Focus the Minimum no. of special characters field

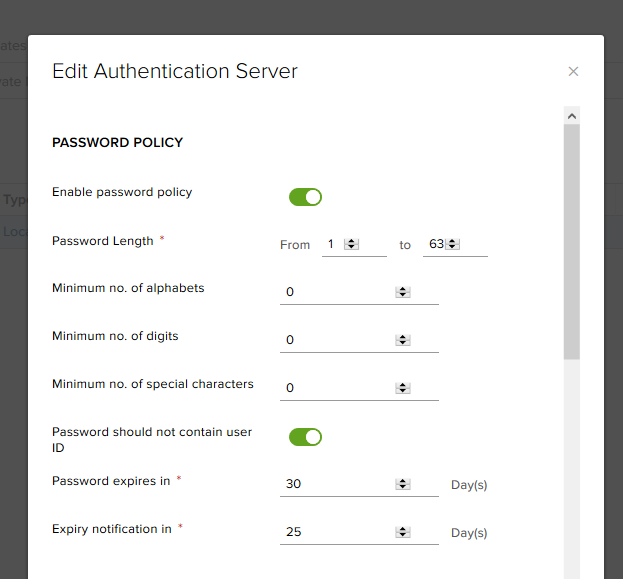coord(338,388)
